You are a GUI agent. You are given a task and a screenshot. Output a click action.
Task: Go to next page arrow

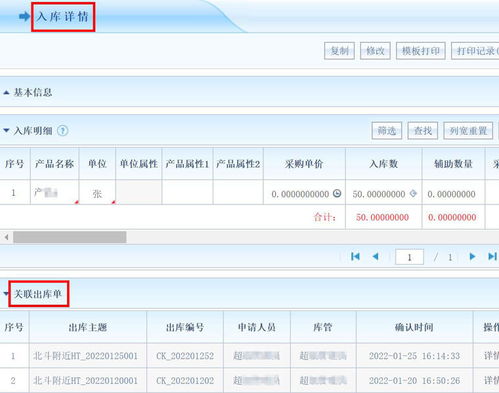tap(472, 256)
